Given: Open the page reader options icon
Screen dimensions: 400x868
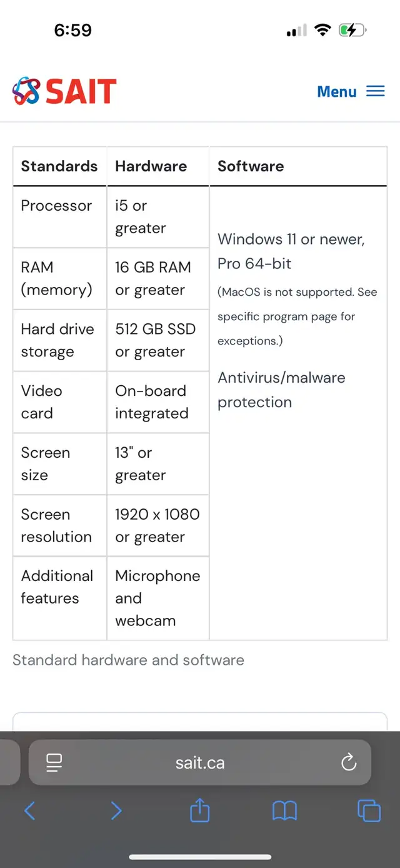Looking at the screenshot, I should coord(54,762).
